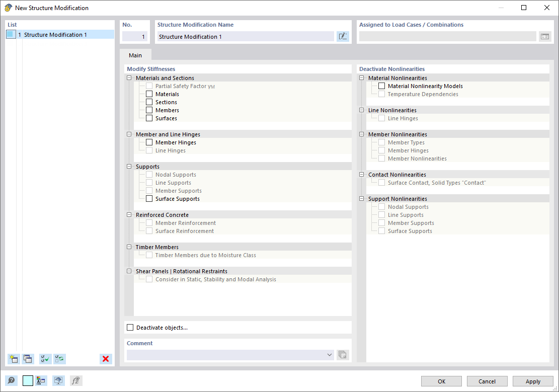
Task: Confirm the dialog with OK
Action: pyautogui.click(x=441, y=381)
